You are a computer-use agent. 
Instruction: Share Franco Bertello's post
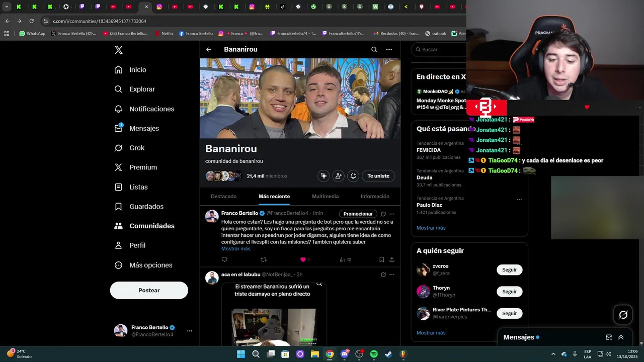392,259
